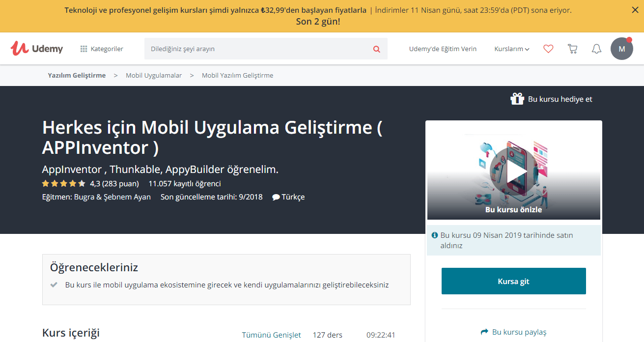This screenshot has height=342, width=644.
Task: Go to Mobil Uygulamalar breadcrumb
Action: tap(154, 75)
